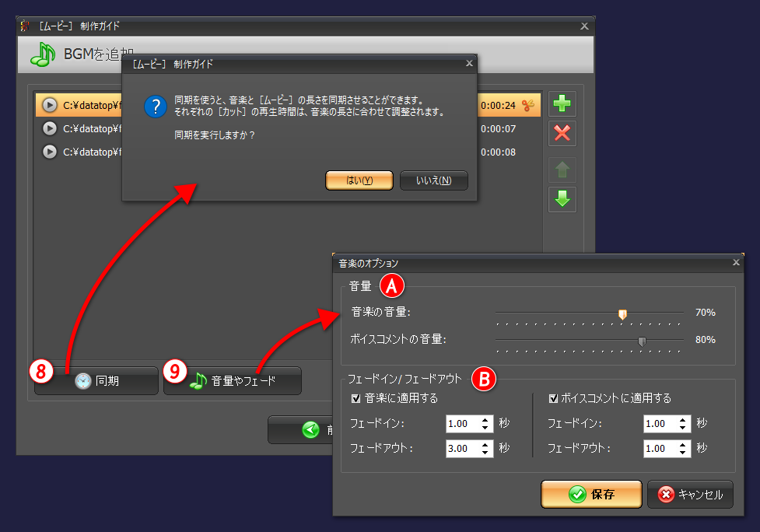Click the 同期 synchronize button
This screenshot has width=760, height=532.
pos(96,380)
